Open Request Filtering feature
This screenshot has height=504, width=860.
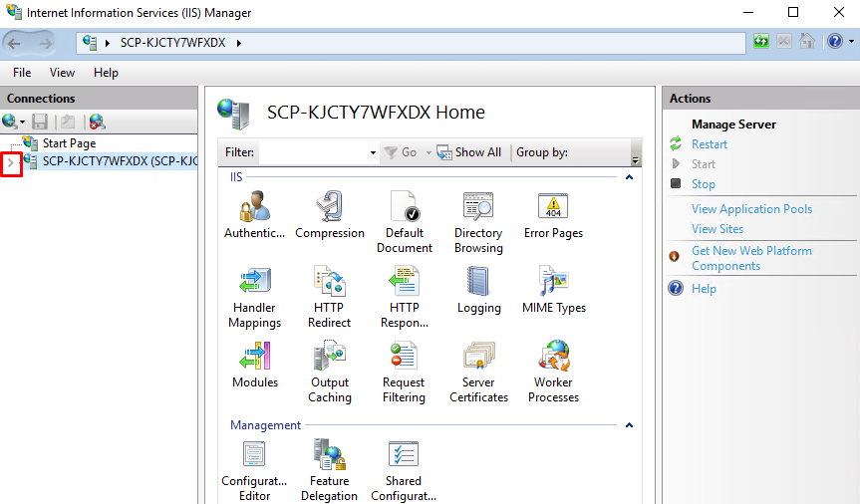pyautogui.click(x=405, y=372)
